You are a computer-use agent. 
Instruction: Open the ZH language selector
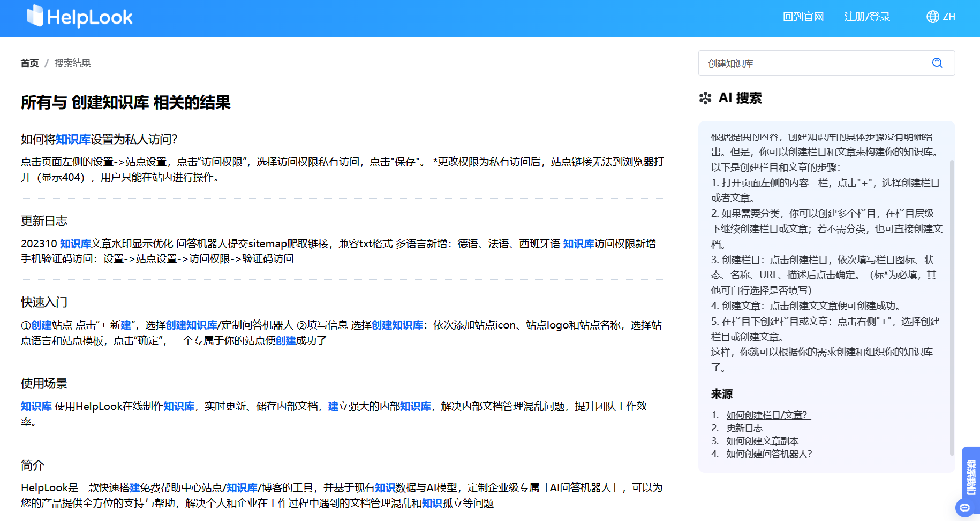(948, 16)
